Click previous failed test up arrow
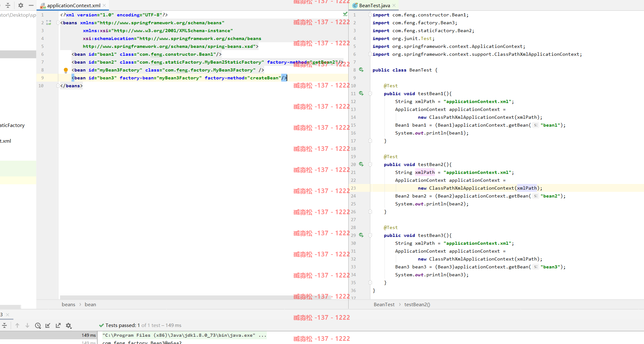Viewport: 644px width, 344px height. pos(17,325)
